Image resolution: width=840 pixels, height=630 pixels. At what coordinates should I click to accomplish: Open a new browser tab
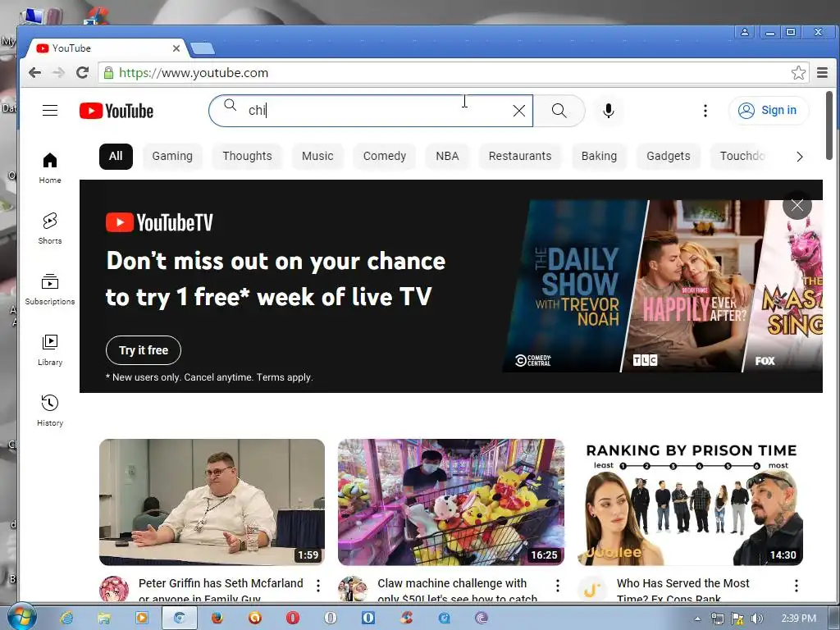pos(203,48)
